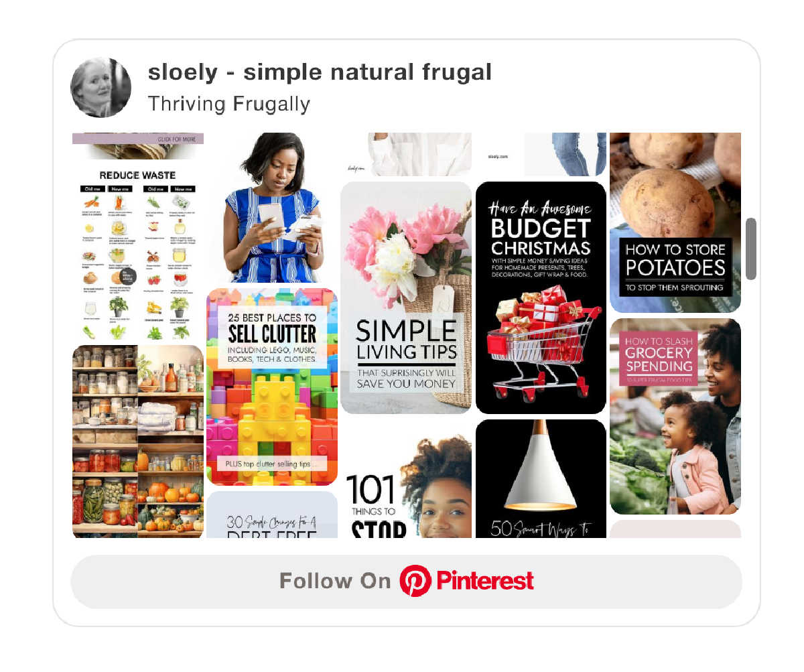The image size is (804, 672).
Task: Open the sloely profile avatar photo
Action: (x=101, y=88)
